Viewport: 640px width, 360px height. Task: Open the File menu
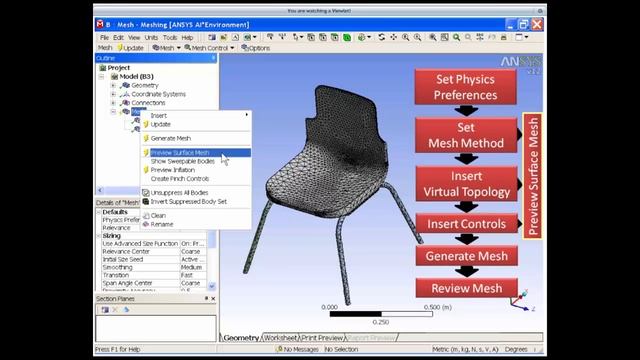[104, 38]
